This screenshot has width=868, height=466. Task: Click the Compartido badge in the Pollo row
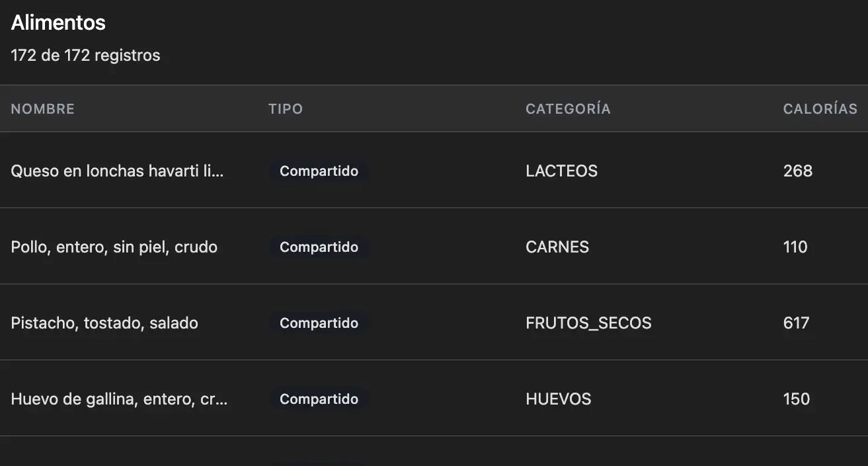[319, 247]
